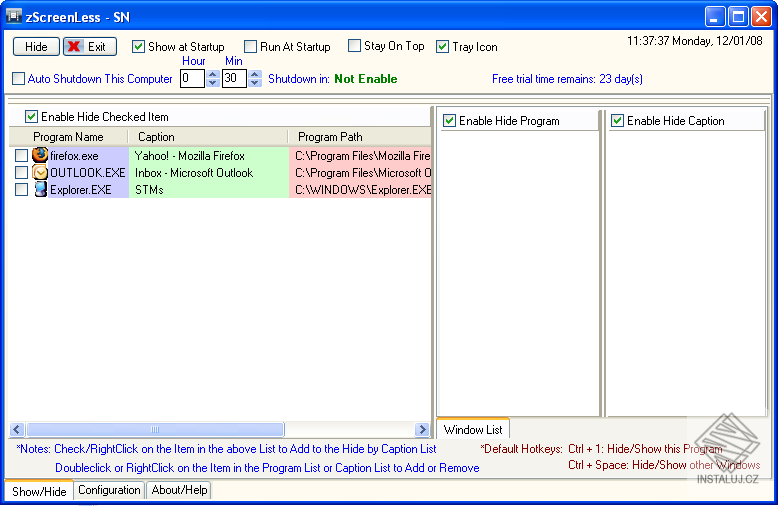The width and height of the screenshot is (778, 506).
Task: Click the zScreenLess title bar icon
Action: pyautogui.click(x=13, y=16)
